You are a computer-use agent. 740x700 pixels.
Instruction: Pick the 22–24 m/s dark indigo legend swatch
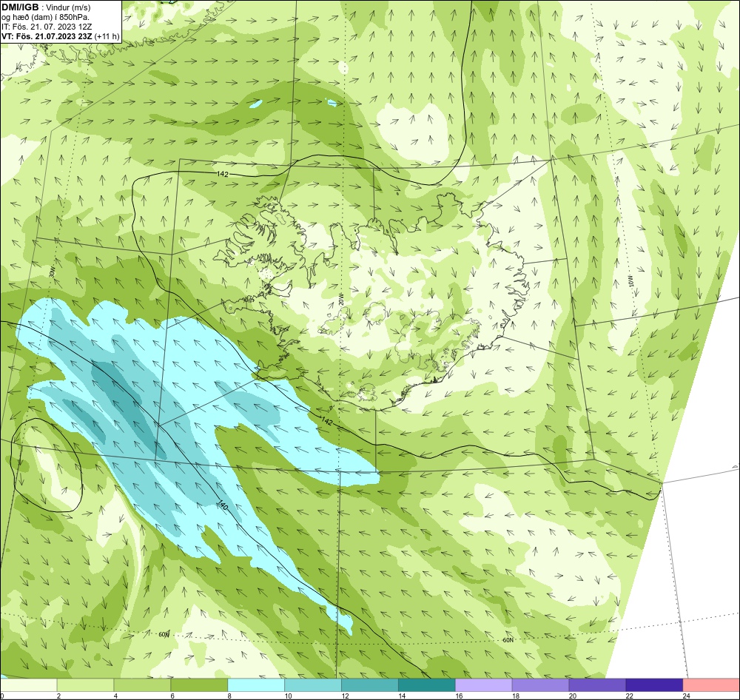655,684
